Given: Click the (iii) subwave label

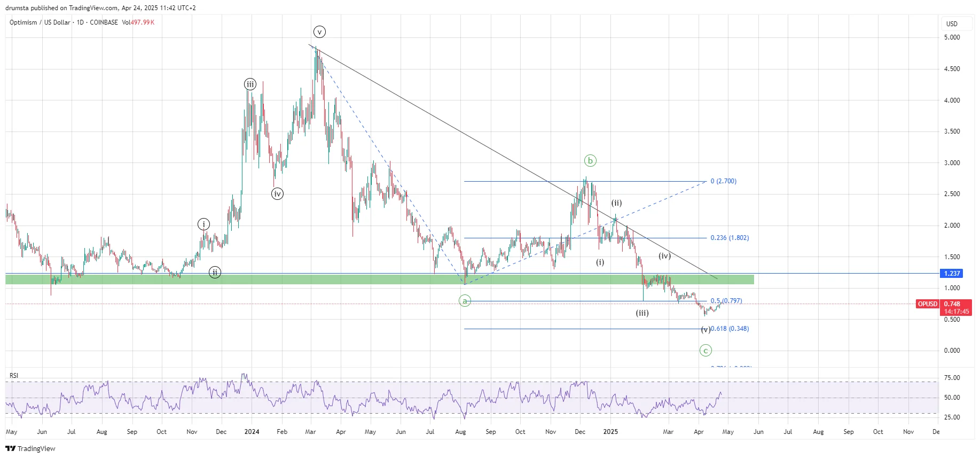Looking at the screenshot, I should (x=642, y=313).
